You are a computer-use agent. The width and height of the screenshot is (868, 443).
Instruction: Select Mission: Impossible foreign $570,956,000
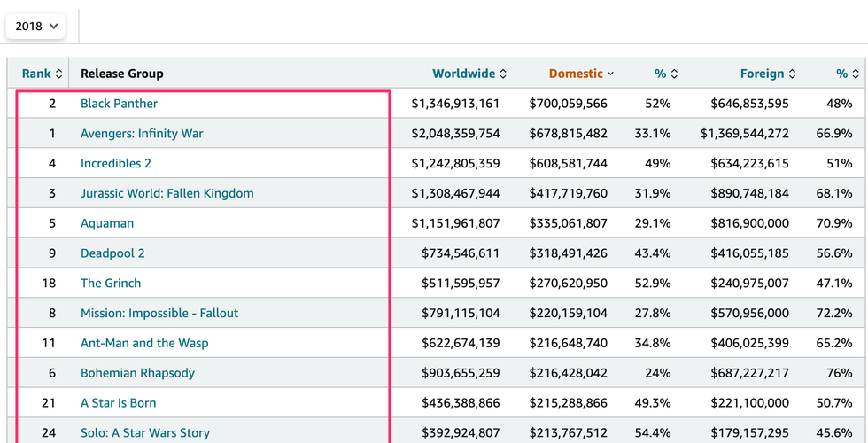[750, 313]
